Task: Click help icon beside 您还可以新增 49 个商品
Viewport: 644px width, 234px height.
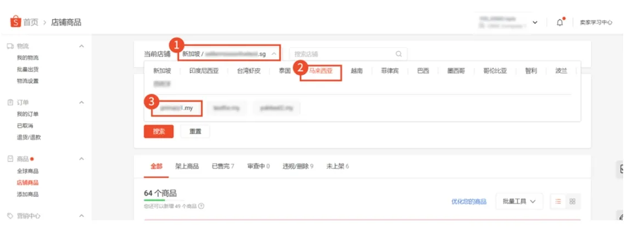Action: click(201, 206)
